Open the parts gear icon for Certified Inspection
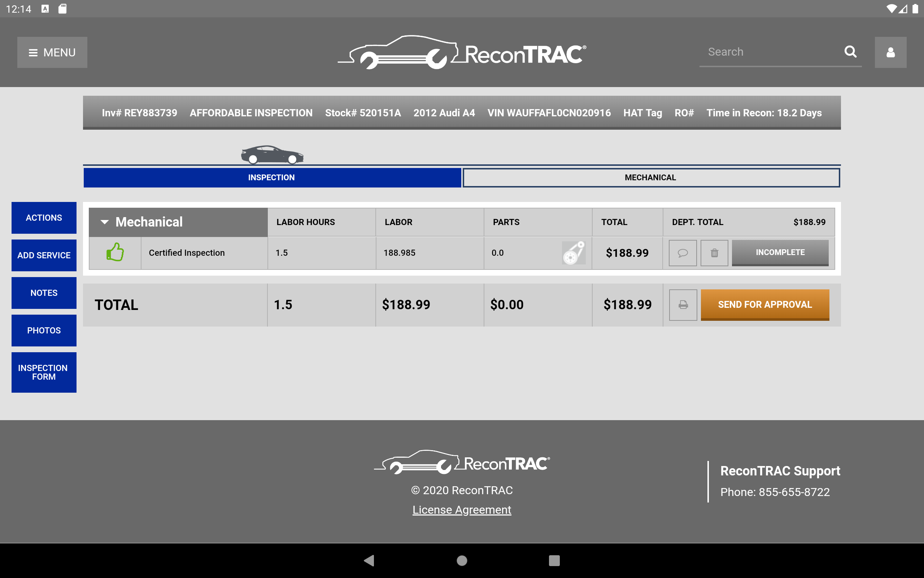The width and height of the screenshot is (924, 578). coord(574,253)
